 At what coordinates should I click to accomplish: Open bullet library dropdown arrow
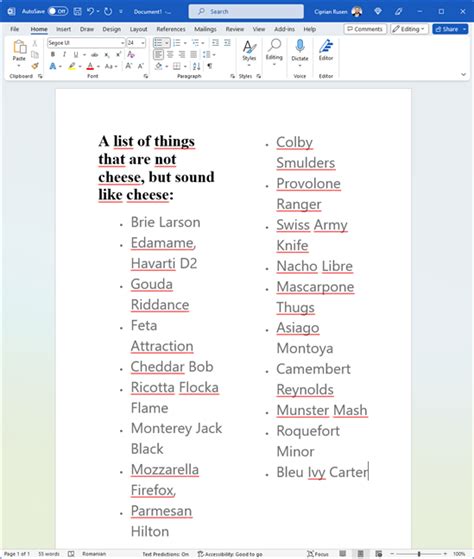click(x=166, y=43)
